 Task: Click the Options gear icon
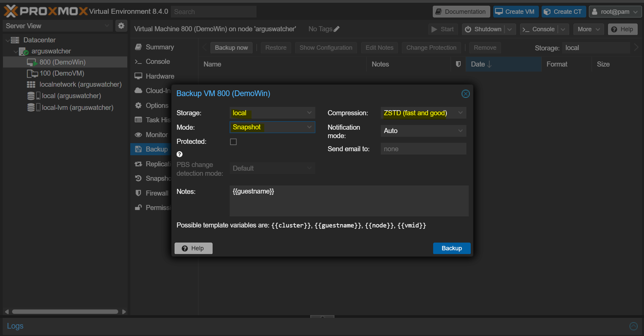tap(138, 105)
